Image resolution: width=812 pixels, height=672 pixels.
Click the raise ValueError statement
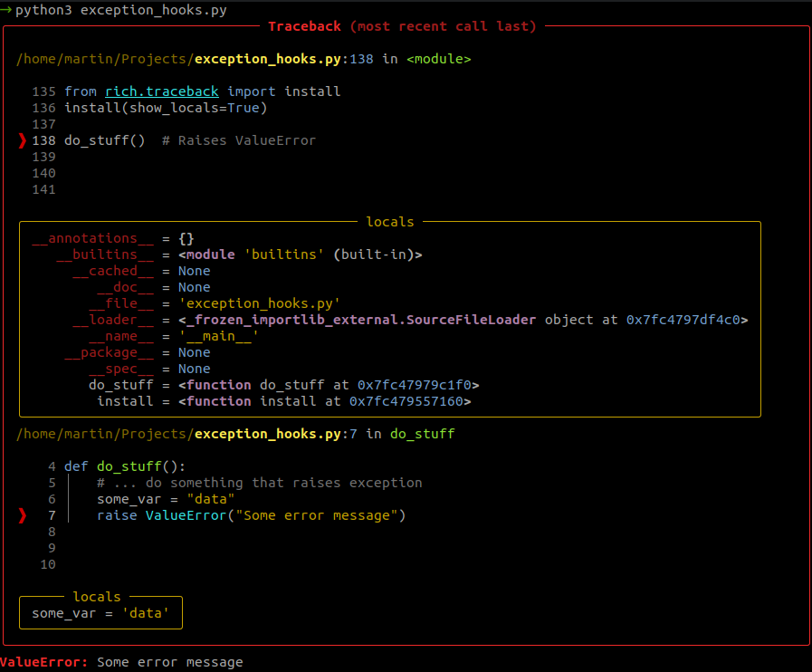[x=251, y=515]
